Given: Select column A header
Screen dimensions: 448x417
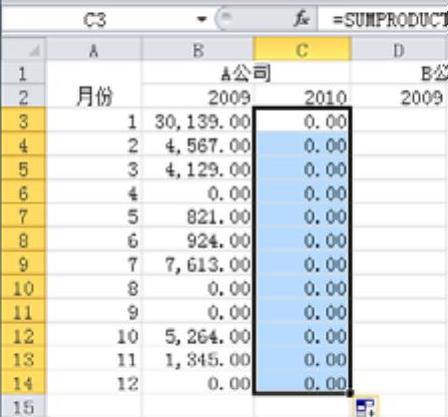Looking at the screenshot, I should 94,50.
